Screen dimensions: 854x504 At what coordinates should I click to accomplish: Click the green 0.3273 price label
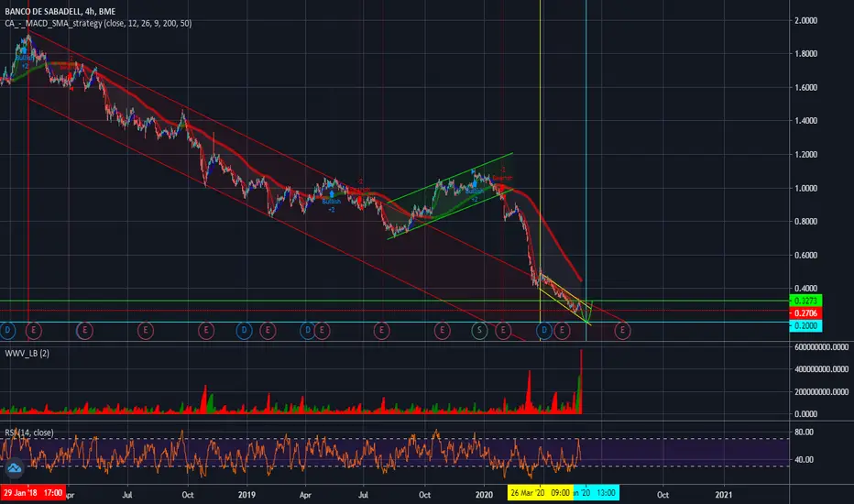point(805,301)
